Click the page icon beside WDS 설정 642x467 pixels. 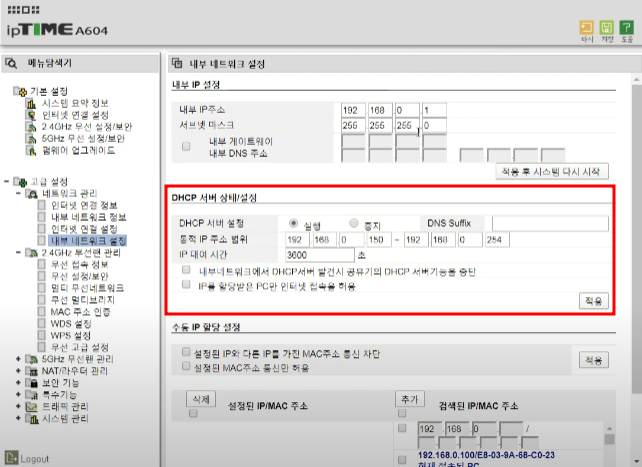pos(41,324)
